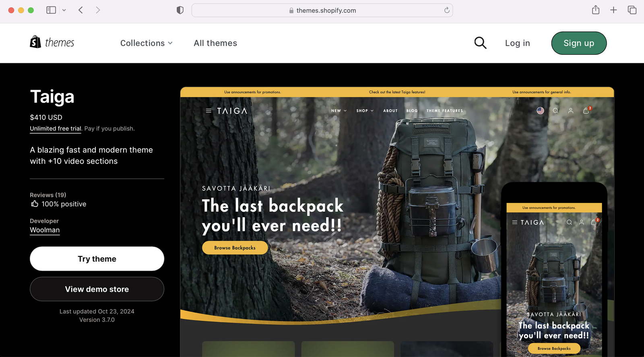Click the Try theme button
644x357 pixels.
click(97, 259)
